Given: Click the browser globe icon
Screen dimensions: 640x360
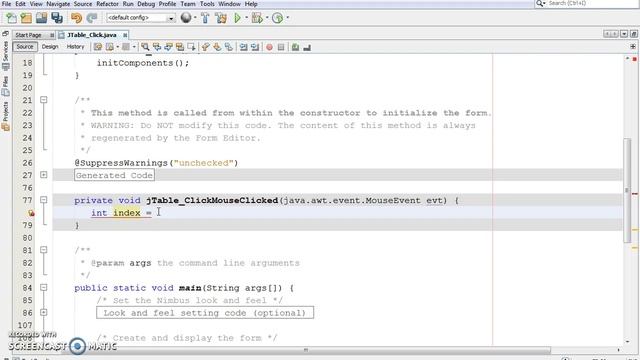Looking at the screenshot, I should point(186,18).
